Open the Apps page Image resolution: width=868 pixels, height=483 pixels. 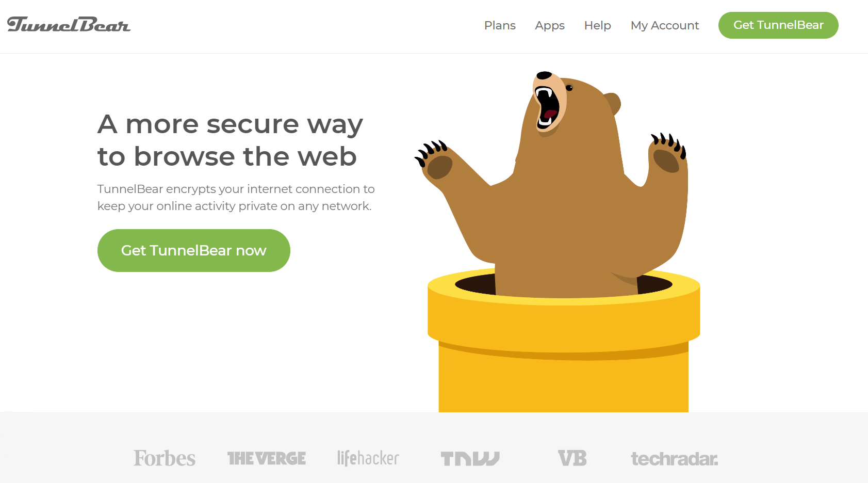550,26
